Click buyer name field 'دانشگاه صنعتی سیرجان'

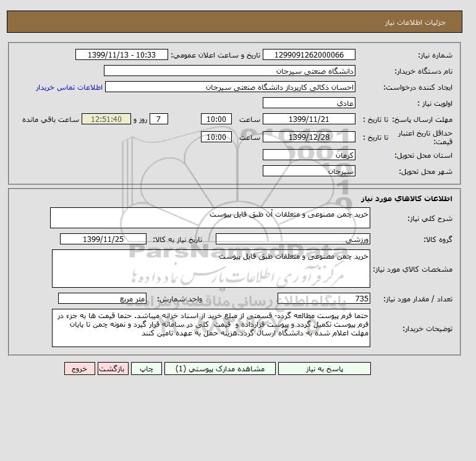(229, 71)
